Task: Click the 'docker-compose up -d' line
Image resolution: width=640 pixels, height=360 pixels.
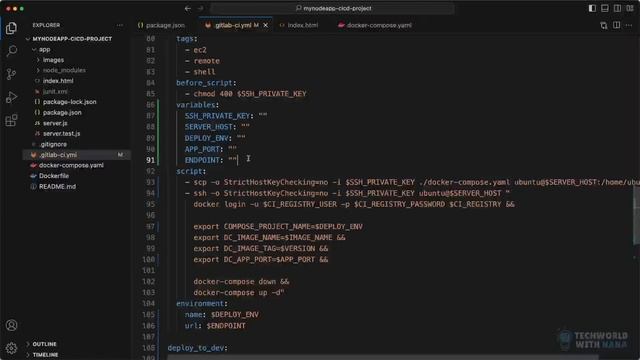Action: (x=239, y=293)
